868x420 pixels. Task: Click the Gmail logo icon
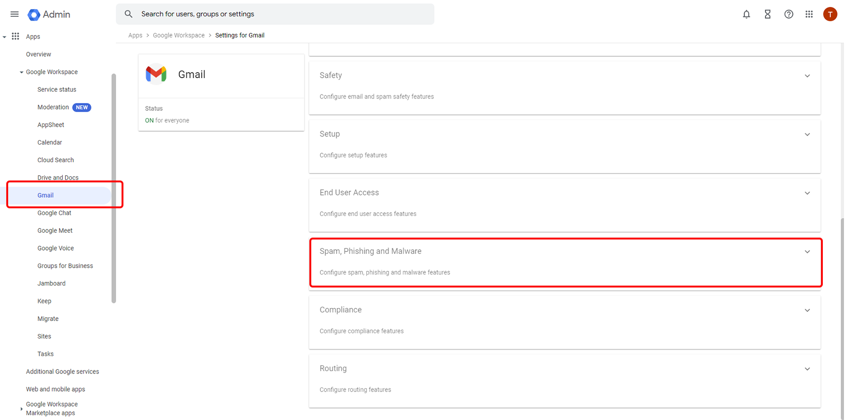pyautogui.click(x=156, y=74)
